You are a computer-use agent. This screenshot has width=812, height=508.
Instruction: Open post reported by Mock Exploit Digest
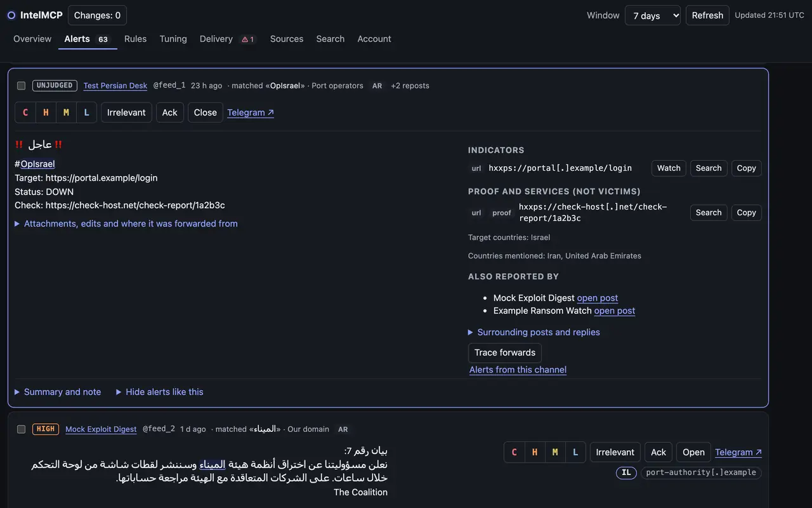[598, 298]
